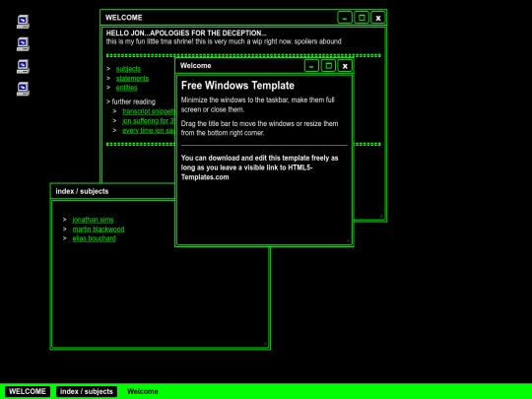
Task: Click the front Welcome window title text
Action: [x=195, y=65]
